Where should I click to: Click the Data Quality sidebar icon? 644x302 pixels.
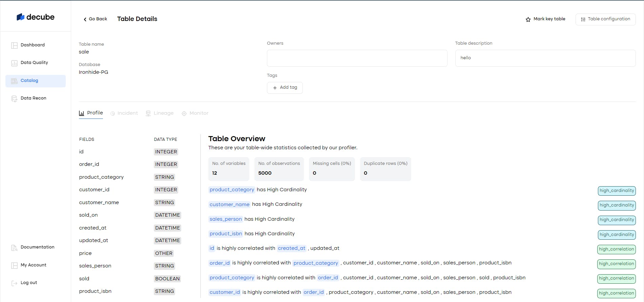pyautogui.click(x=14, y=63)
